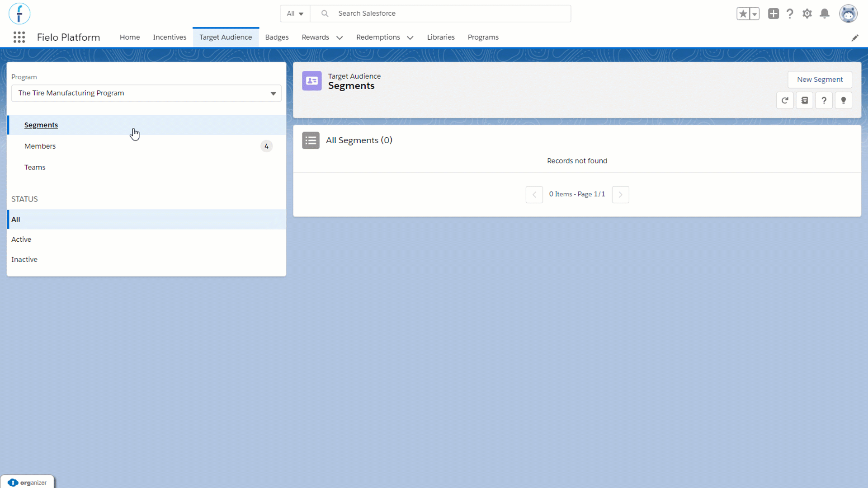Open Favorites star icon
This screenshot has width=868, height=488.
743,14
